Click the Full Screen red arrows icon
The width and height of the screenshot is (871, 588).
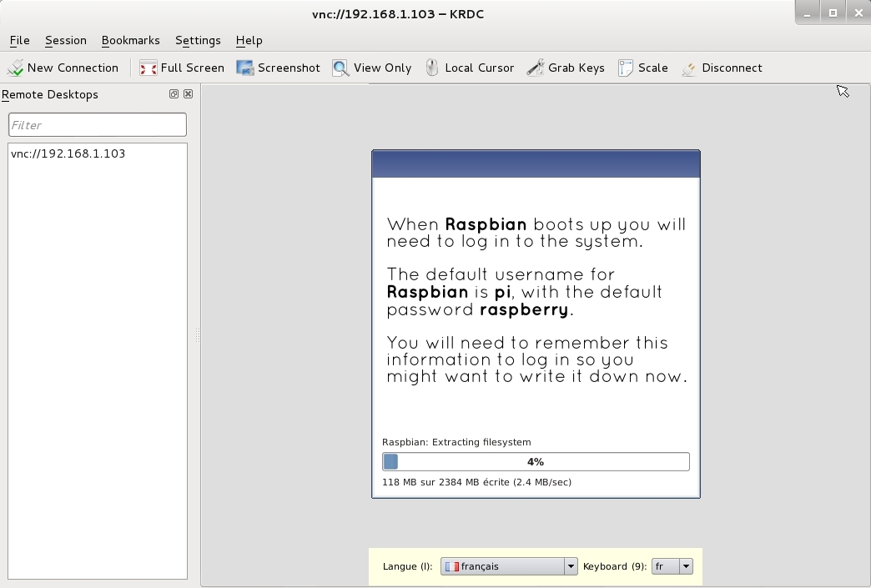click(148, 68)
